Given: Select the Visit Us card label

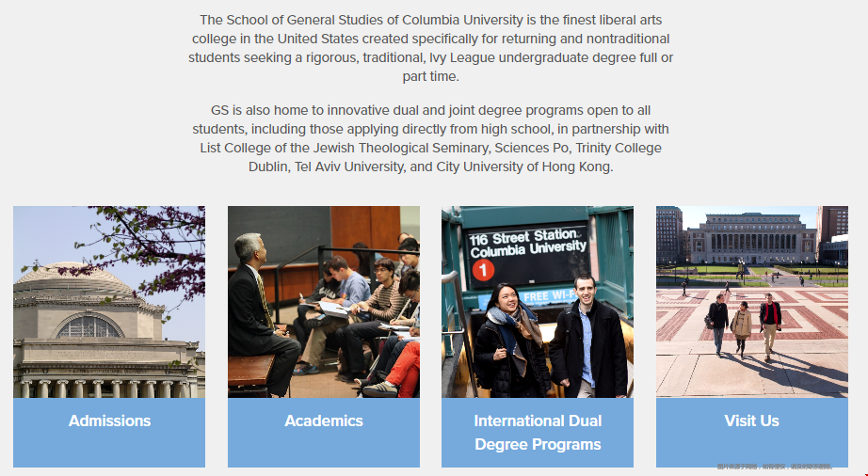Looking at the screenshot, I should (751, 421).
